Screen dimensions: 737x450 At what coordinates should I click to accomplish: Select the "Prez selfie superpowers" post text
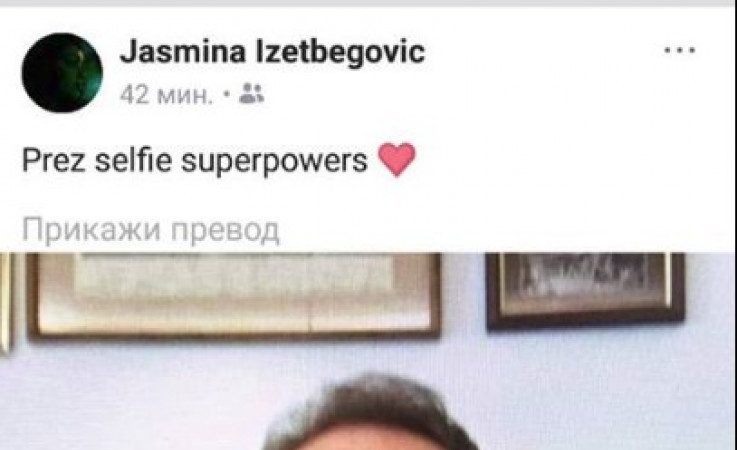click(195, 161)
